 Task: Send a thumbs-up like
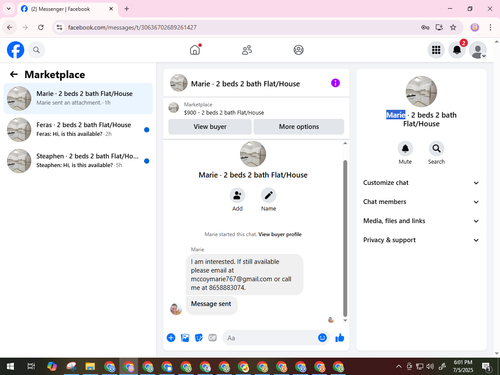tap(340, 338)
